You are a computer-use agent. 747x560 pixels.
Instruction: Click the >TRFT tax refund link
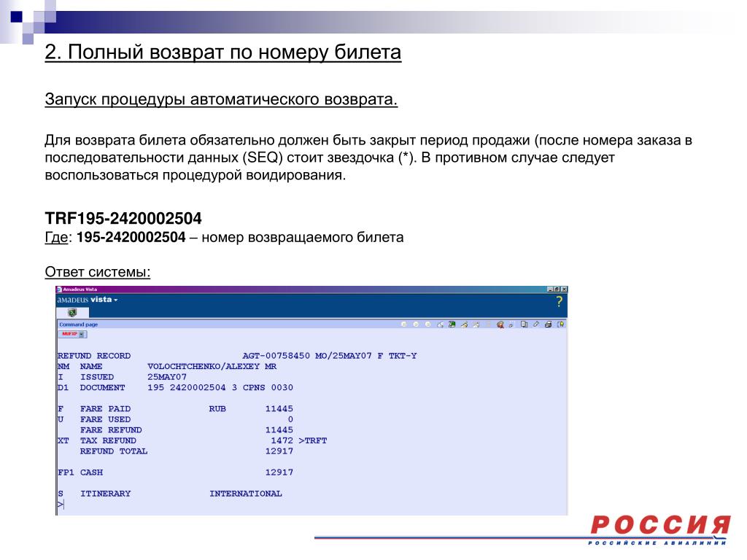312,440
